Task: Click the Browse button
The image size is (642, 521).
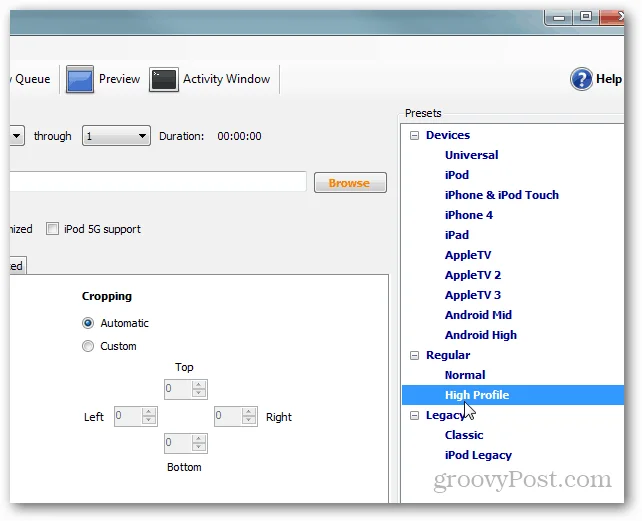Action: click(x=350, y=183)
